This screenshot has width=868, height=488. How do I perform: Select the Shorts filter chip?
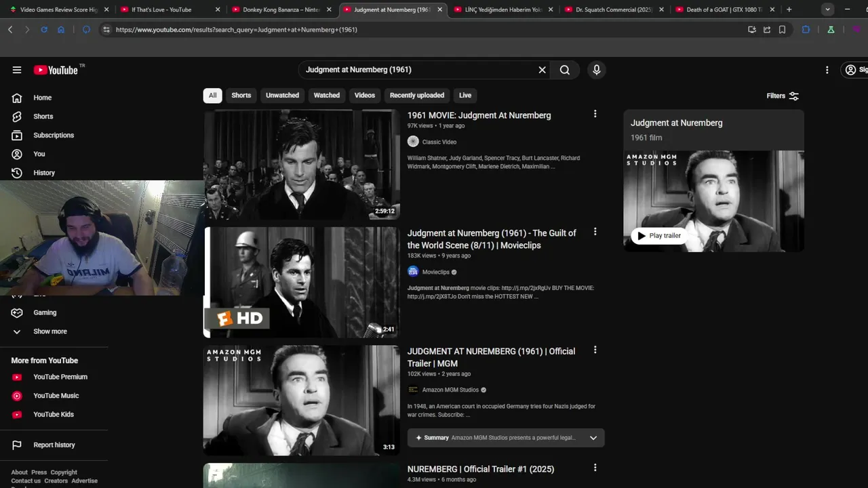coord(241,96)
